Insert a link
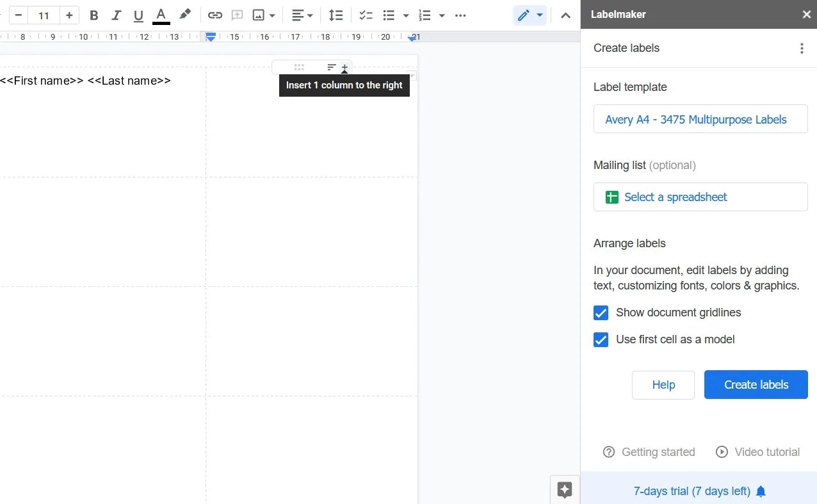This screenshot has height=504, width=817. pos(214,15)
